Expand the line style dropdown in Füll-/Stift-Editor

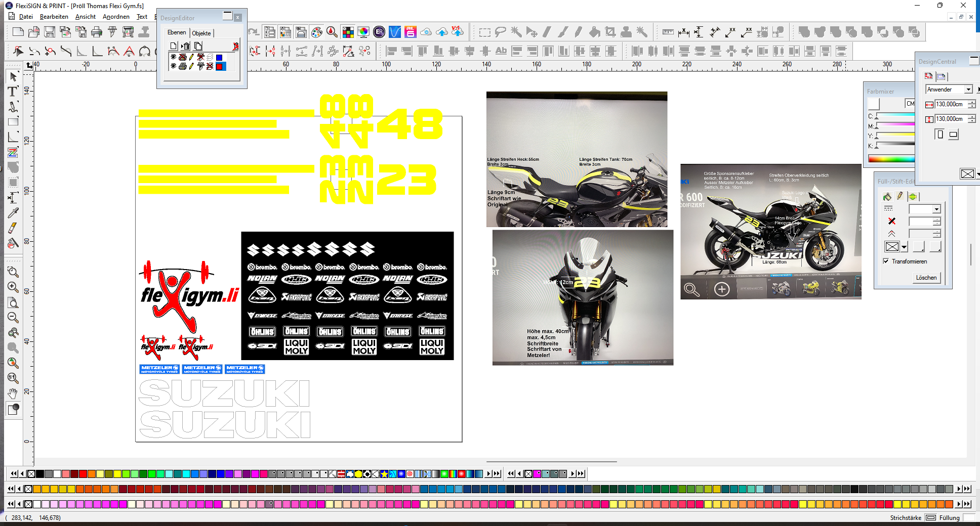point(936,209)
